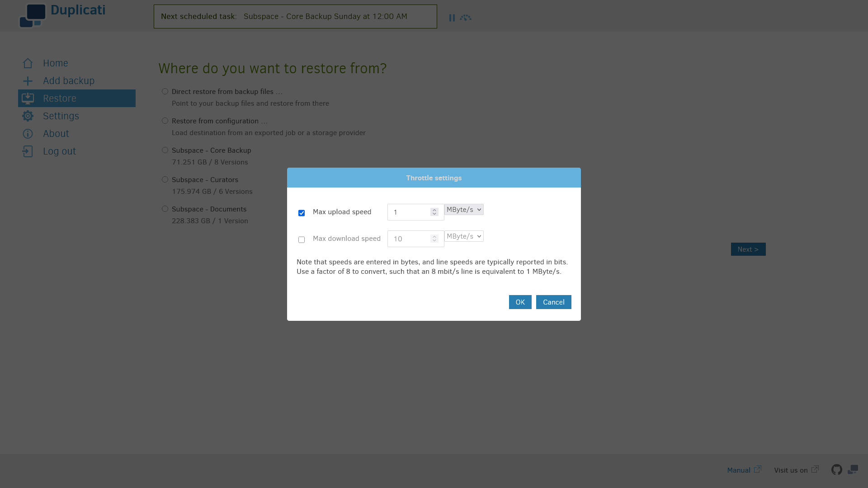868x488 pixels.
Task: Go to Add backup menu item
Action: tap(69, 81)
